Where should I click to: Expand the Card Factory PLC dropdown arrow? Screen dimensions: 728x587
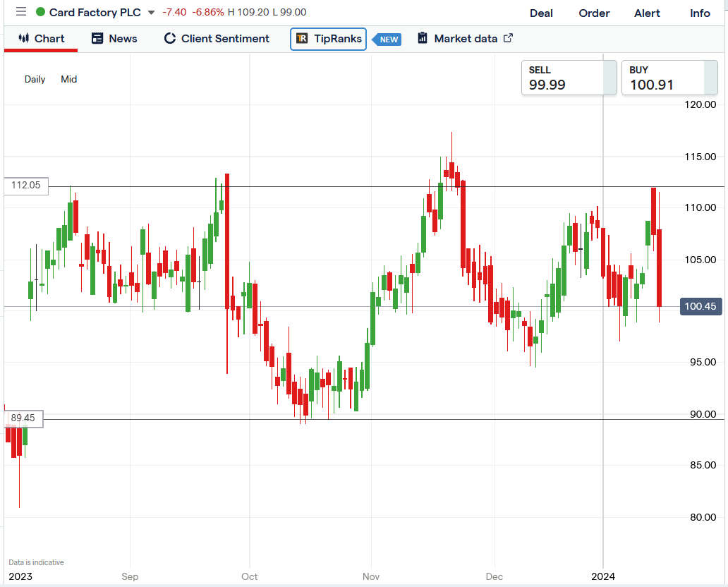151,13
